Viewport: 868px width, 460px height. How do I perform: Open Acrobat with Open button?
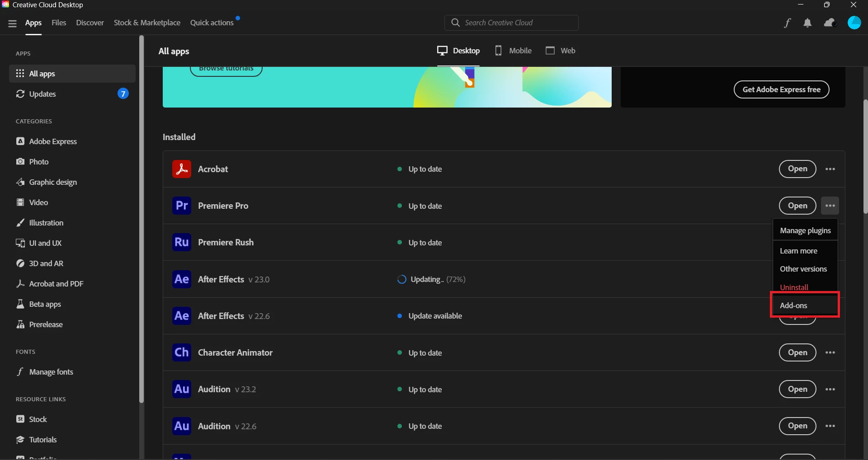pos(797,169)
